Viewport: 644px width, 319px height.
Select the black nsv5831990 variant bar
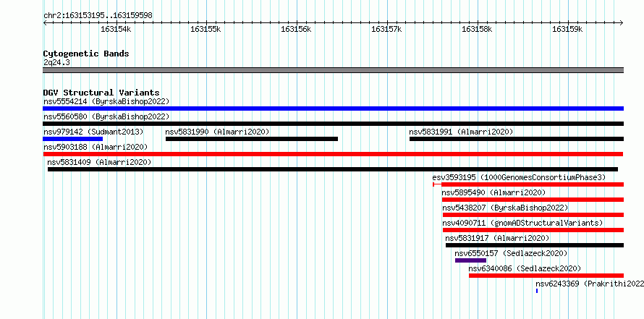(x=252, y=139)
